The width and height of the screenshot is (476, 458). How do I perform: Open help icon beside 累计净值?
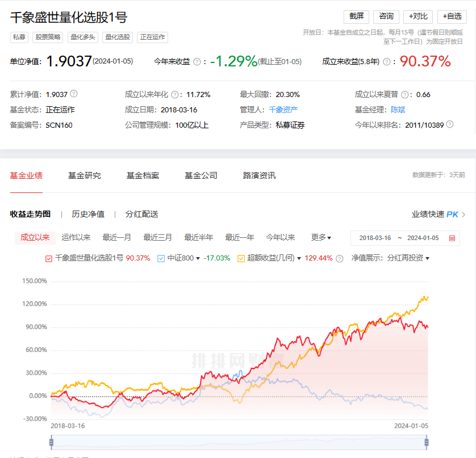(74, 94)
